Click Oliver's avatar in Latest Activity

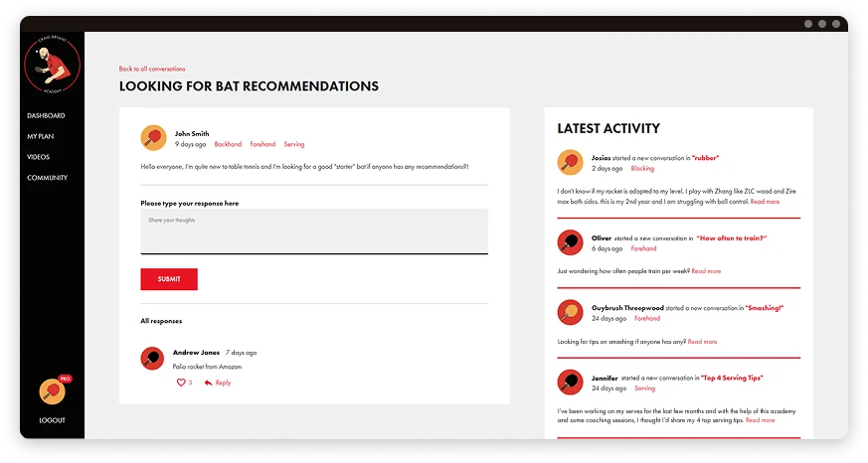point(570,242)
